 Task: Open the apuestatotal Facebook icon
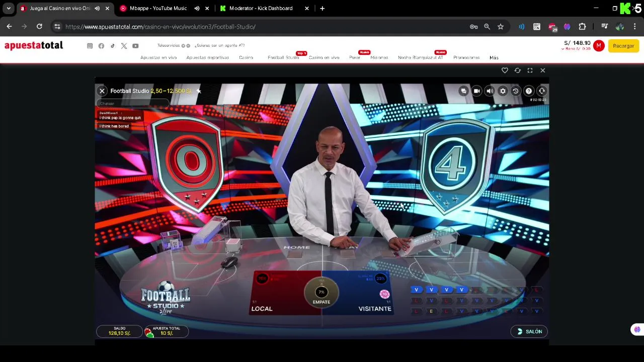click(x=101, y=46)
